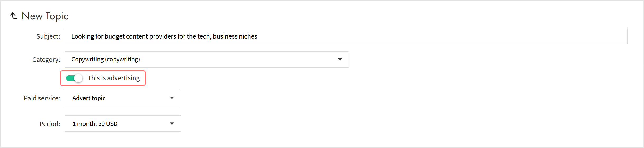Click the Category dropdown arrow
Screen dimensions: 644x148
click(x=340, y=59)
